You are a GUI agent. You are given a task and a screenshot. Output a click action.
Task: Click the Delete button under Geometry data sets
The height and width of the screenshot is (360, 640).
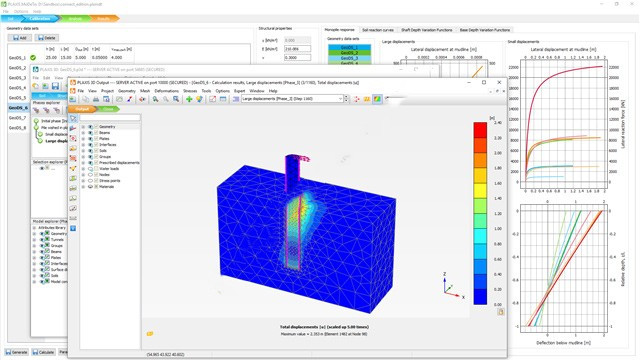(x=47, y=38)
